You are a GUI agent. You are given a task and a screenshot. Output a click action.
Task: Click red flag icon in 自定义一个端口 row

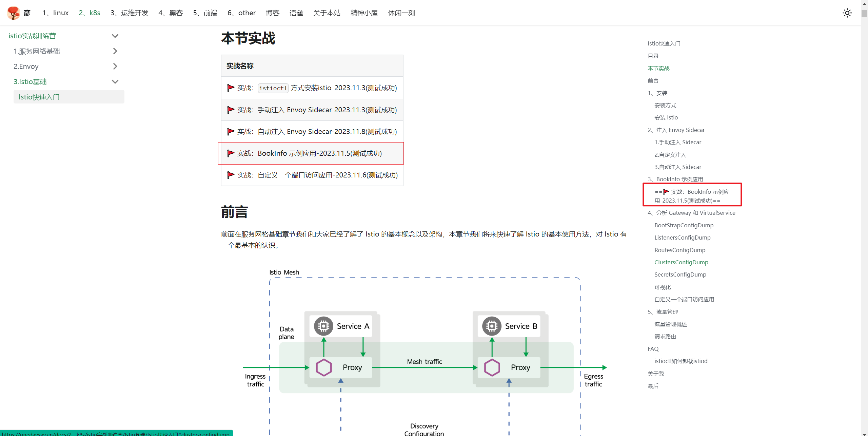[x=231, y=175]
